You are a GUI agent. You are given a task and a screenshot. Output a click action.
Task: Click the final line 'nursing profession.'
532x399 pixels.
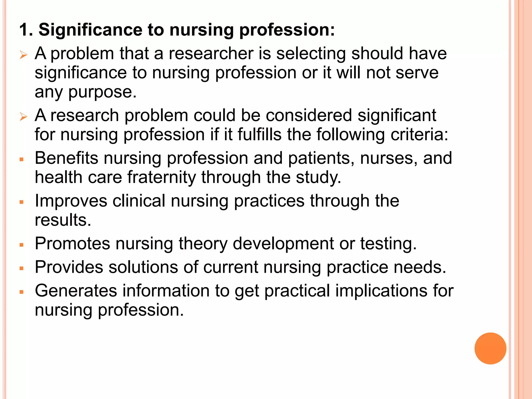coord(109,310)
